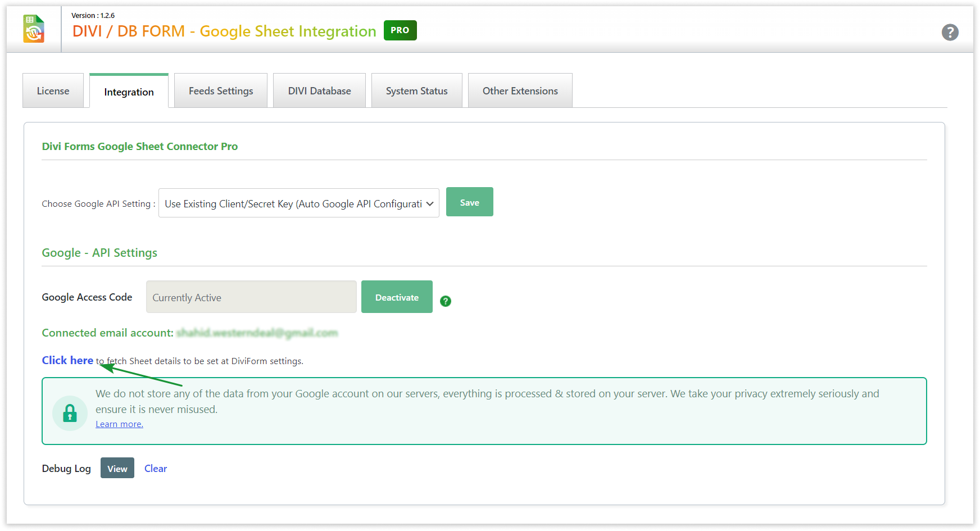Click the Google Sheet plugin logo icon
Viewport: 980px width, 531px height.
pyautogui.click(x=34, y=29)
